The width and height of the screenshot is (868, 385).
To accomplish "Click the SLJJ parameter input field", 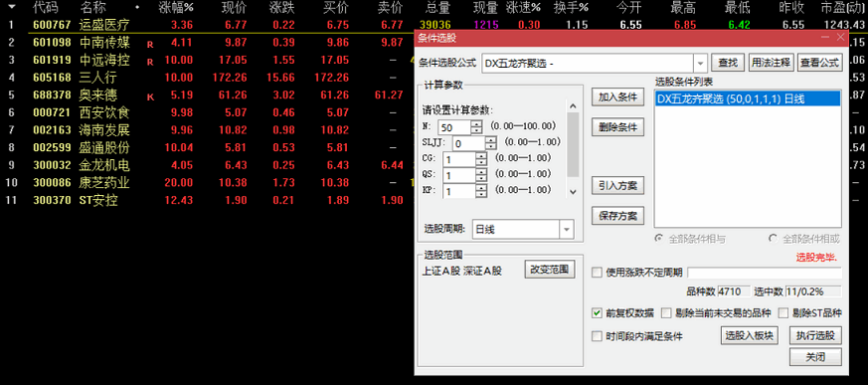I will [469, 143].
